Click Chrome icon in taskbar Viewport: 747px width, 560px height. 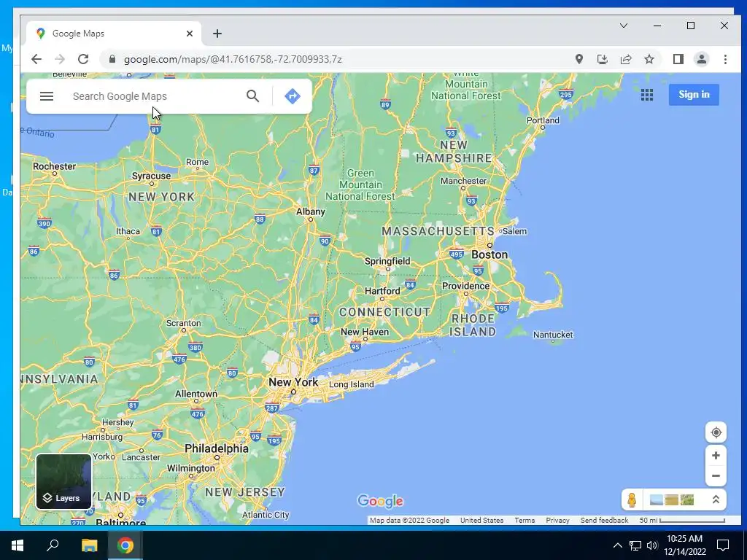point(125,545)
